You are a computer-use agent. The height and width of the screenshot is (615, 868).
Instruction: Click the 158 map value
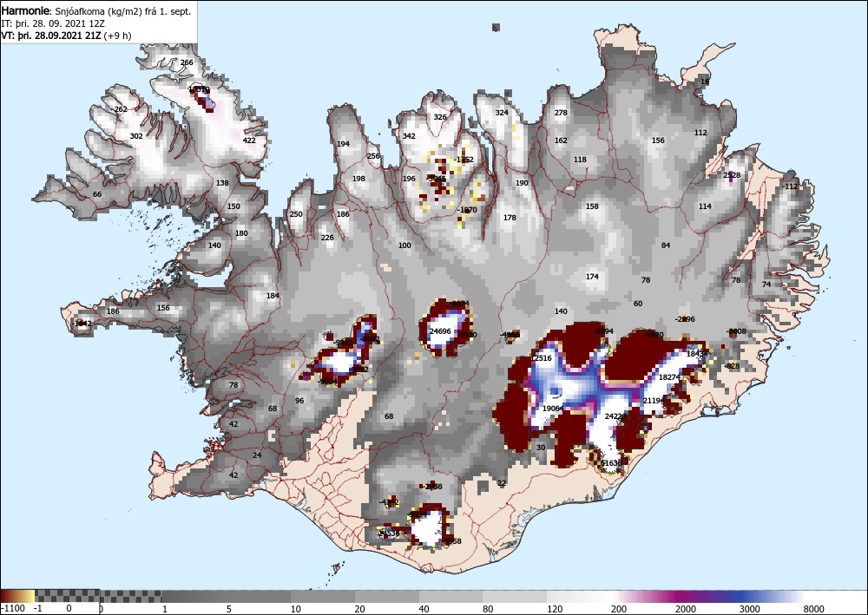click(592, 206)
